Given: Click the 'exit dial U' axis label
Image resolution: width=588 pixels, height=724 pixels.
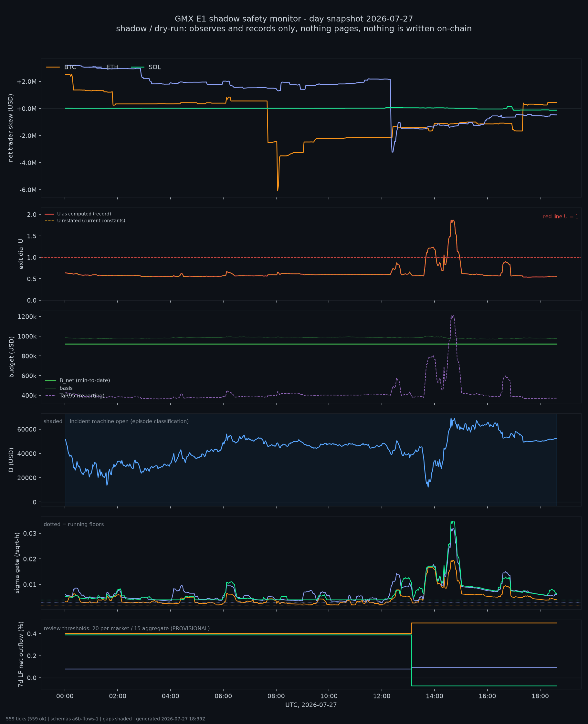Looking at the screenshot, I should [x=21, y=254].
